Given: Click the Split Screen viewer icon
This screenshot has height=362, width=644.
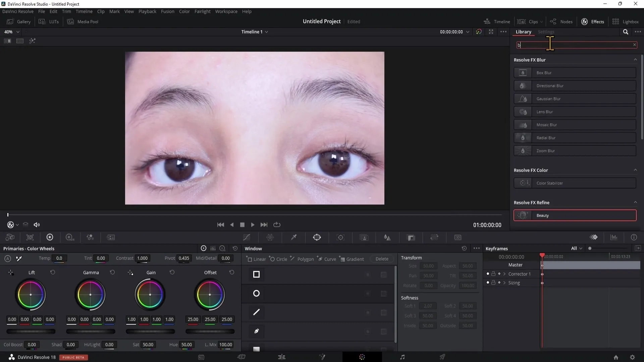Looking at the screenshot, I should (x=20, y=41).
